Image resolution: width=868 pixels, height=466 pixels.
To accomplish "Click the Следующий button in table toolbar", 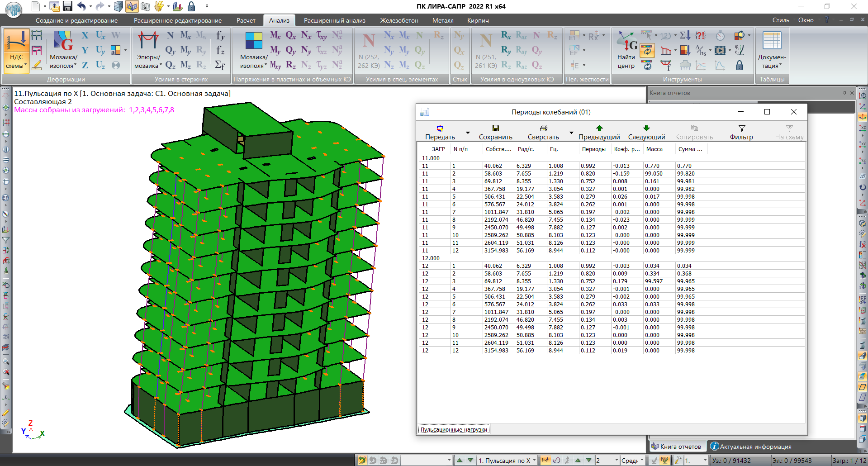I will (x=646, y=132).
